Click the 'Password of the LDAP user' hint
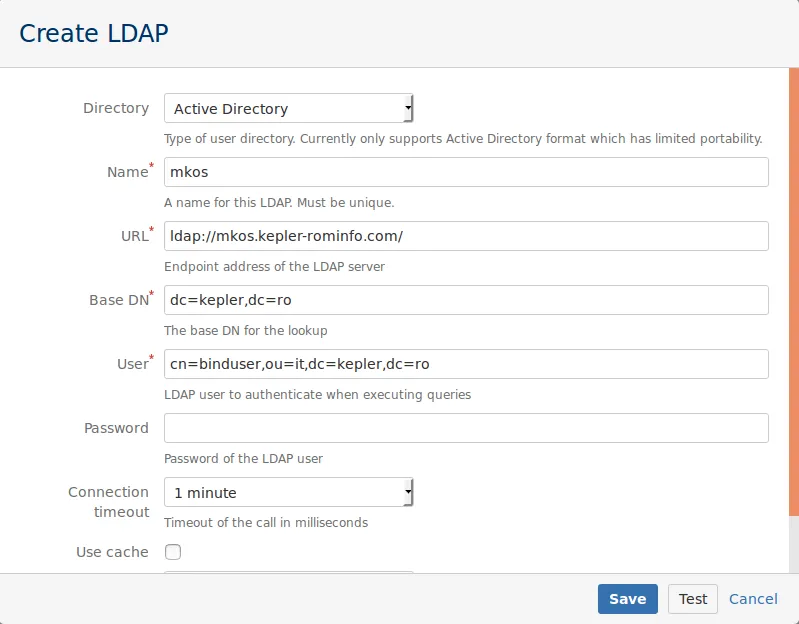Viewport: 799px width, 624px height. tap(244, 458)
